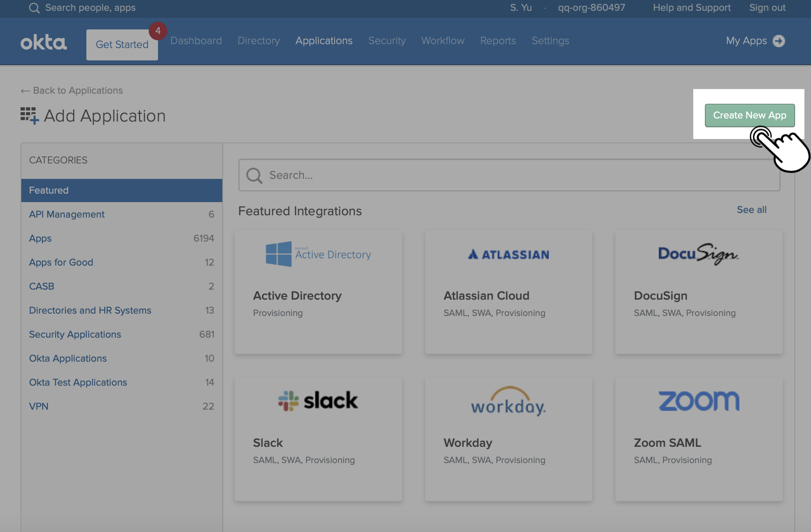Viewport: 811px width, 532px height.
Task: Open My Apps via the arrow icon
Action: tap(780, 41)
